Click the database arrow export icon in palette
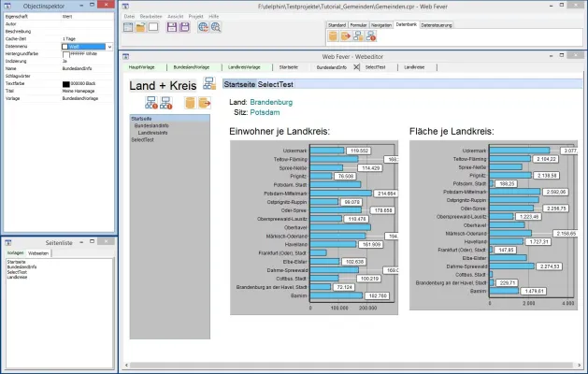The width and height of the screenshot is (588, 374). [x=345, y=36]
